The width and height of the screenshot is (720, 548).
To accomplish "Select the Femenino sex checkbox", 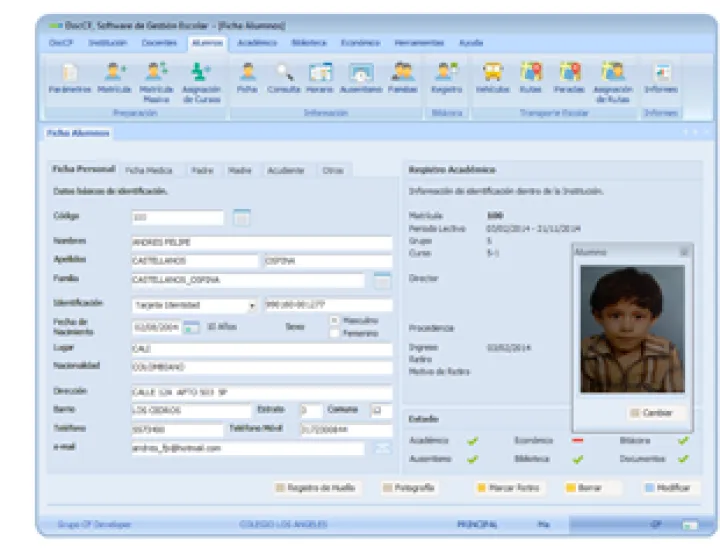I will click(x=335, y=333).
